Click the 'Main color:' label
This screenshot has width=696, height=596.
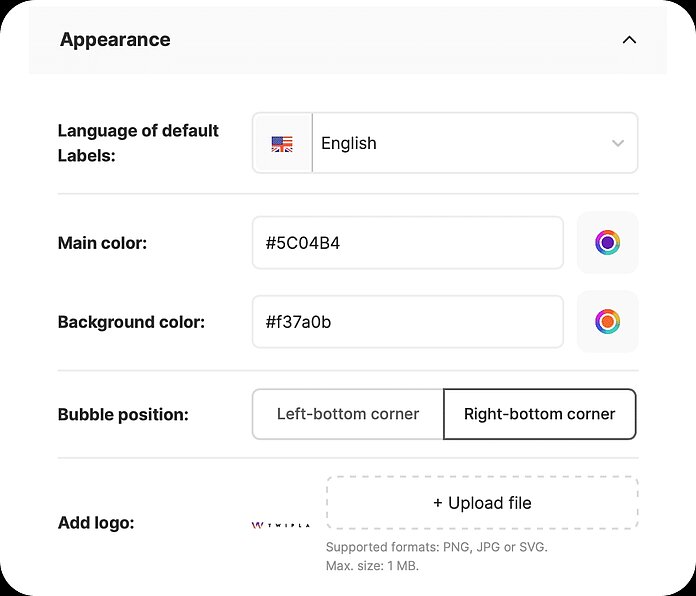pyautogui.click(x=102, y=243)
